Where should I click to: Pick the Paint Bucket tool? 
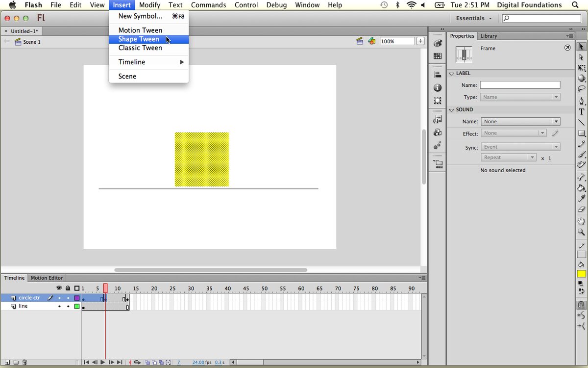click(582, 188)
